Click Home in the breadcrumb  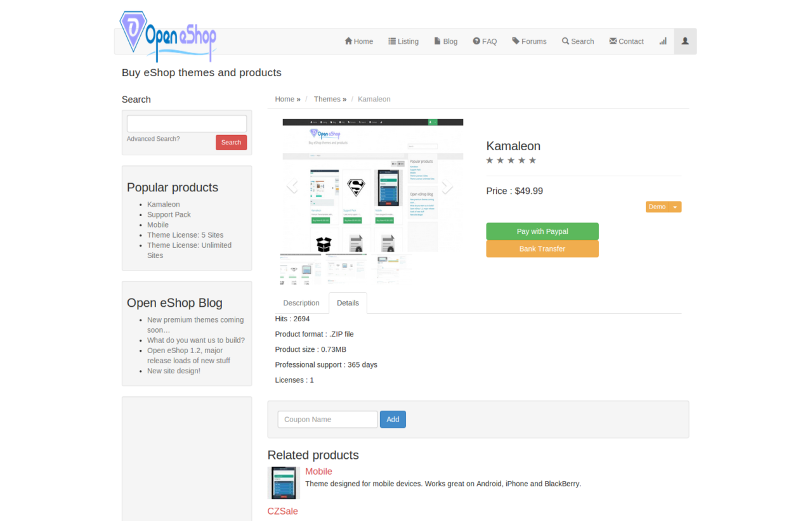click(x=285, y=99)
